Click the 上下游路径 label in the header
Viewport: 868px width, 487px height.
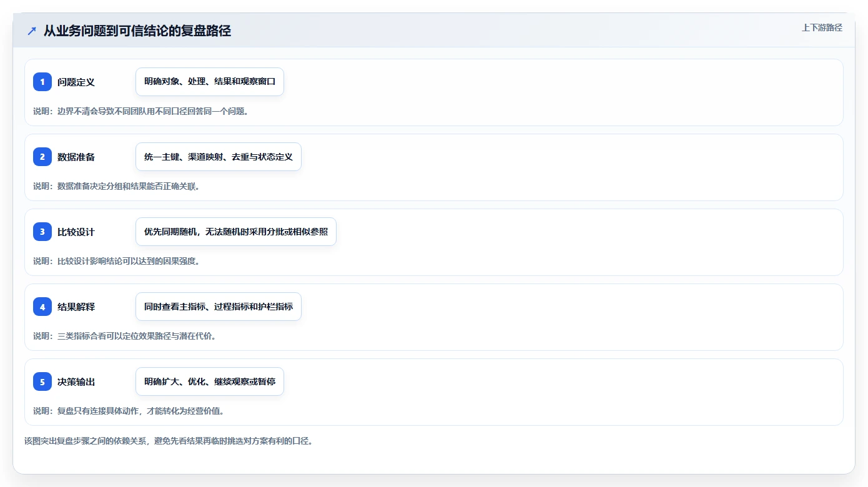pyautogui.click(x=822, y=28)
